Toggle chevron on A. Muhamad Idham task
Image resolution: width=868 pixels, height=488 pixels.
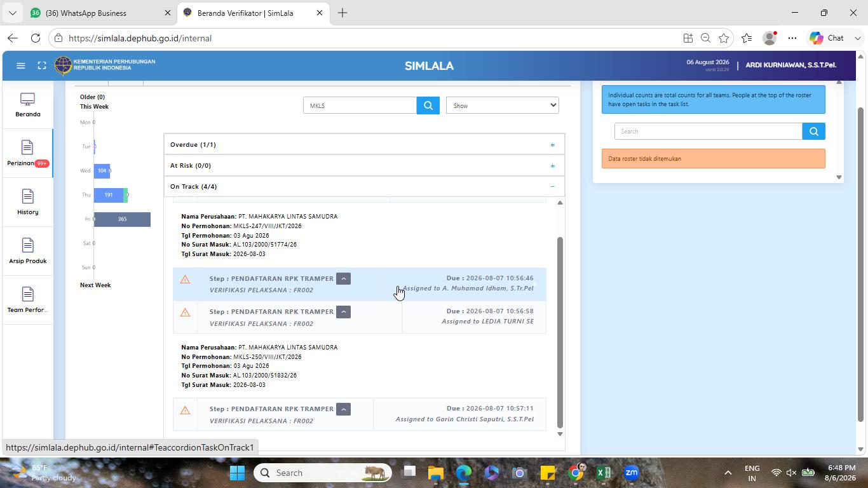pos(343,278)
